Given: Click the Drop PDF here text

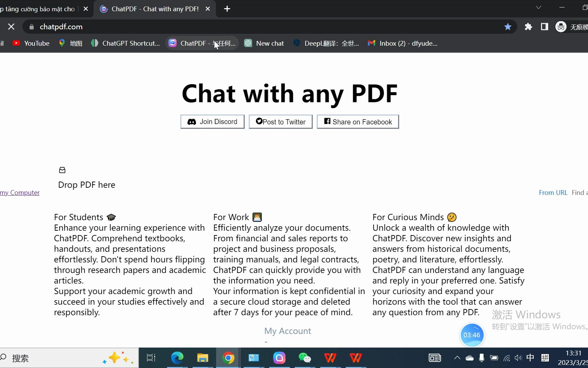Looking at the screenshot, I should 87,185.
